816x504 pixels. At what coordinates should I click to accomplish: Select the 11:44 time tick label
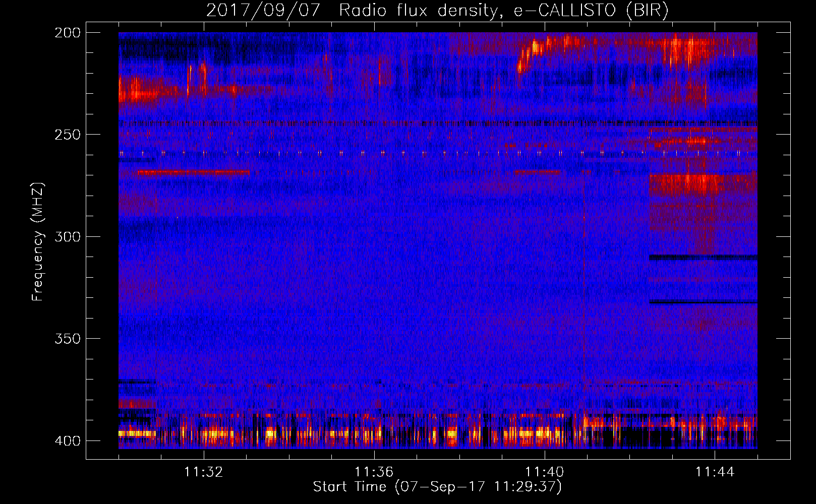[x=715, y=472]
